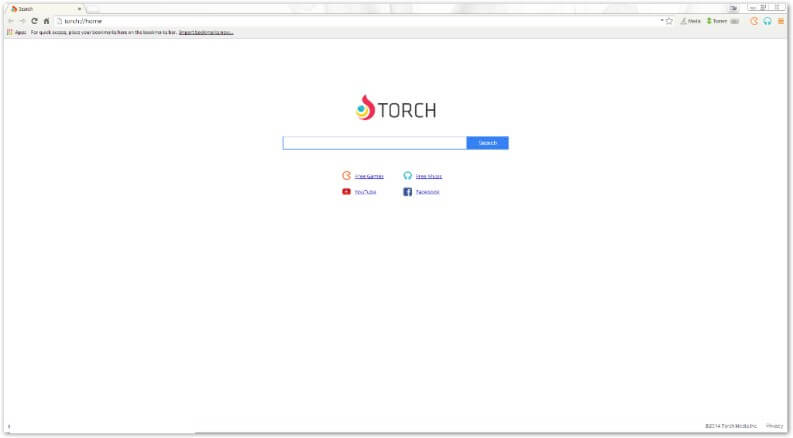Open the orange Torch main menu icon

click(781, 21)
